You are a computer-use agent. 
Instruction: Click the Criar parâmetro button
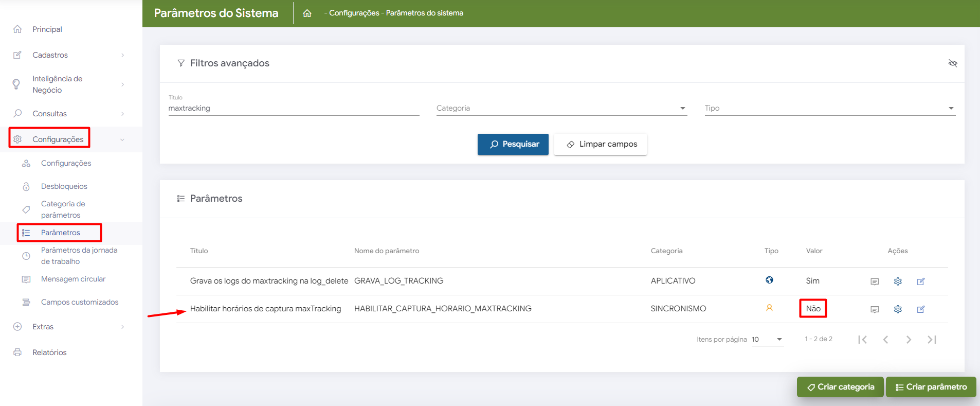point(931,387)
